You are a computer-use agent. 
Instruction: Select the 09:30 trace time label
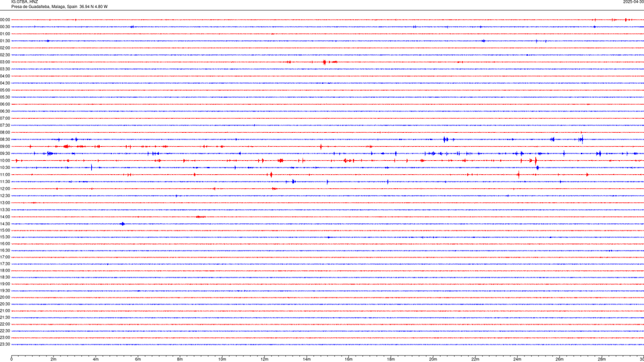pyautogui.click(x=5, y=154)
